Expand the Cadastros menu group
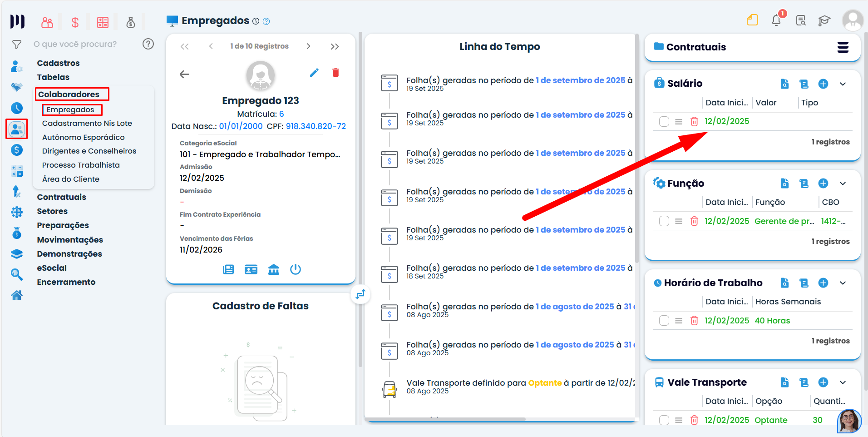The height and width of the screenshot is (437, 868). point(58,63)
